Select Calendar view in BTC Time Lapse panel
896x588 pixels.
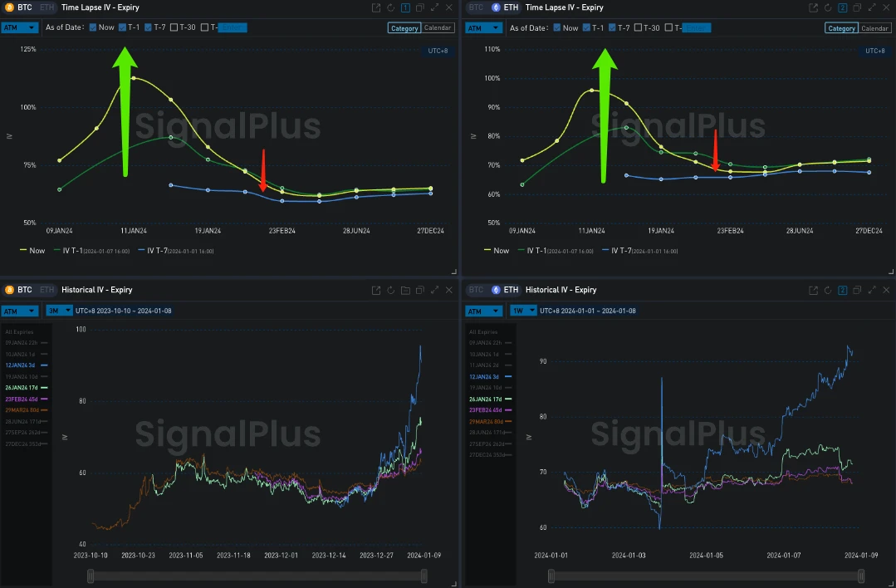click(438, 28)
